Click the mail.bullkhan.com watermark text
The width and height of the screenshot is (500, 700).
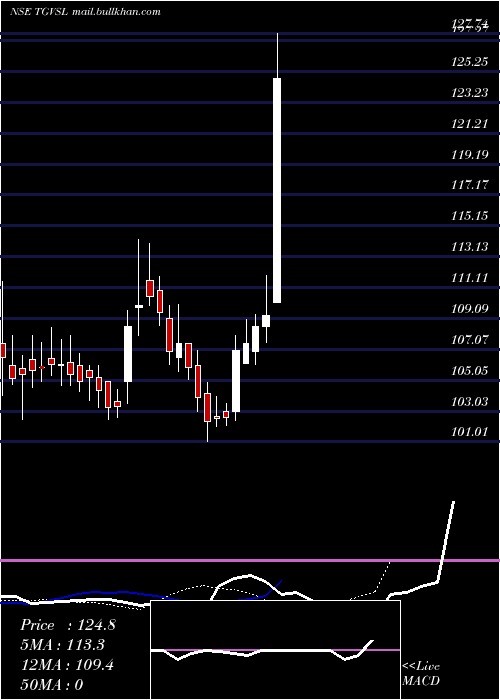(x=116, y=12)
